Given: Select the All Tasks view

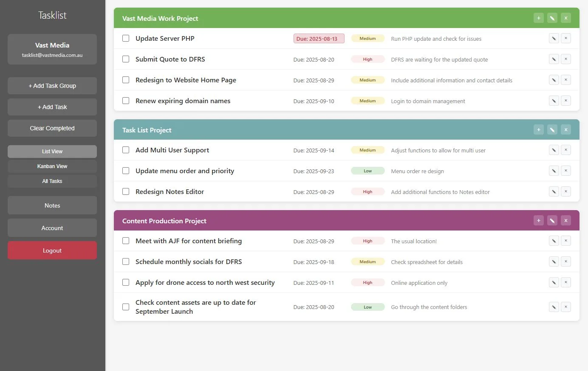Looking at the screenshot, I should (52, 181).
